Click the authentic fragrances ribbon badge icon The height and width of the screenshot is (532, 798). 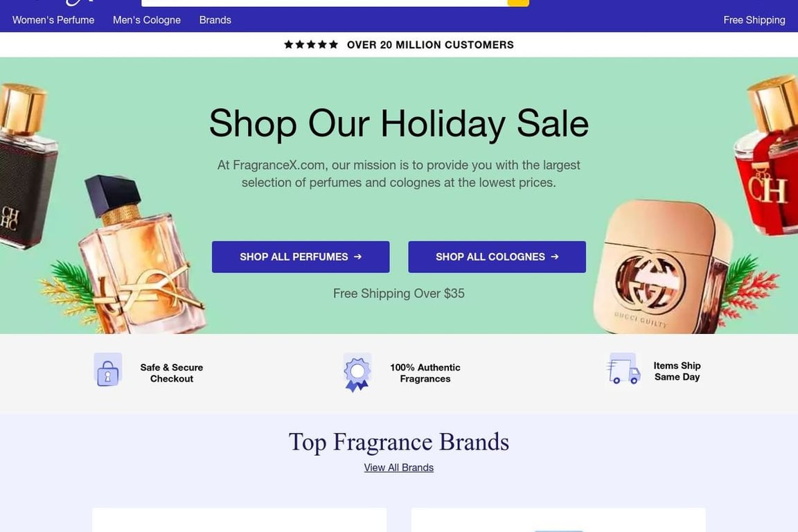click(357, 372)
